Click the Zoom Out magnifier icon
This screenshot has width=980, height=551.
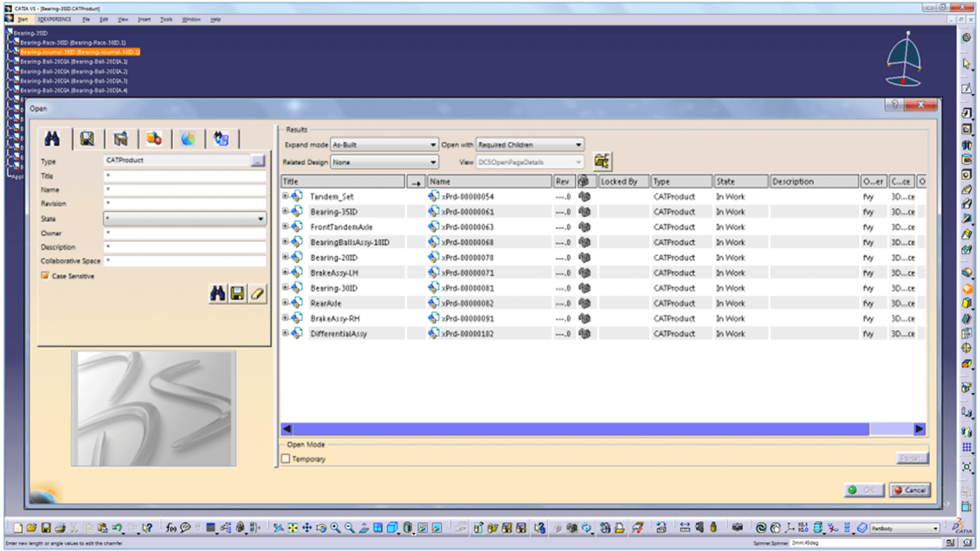pos(350,528)
